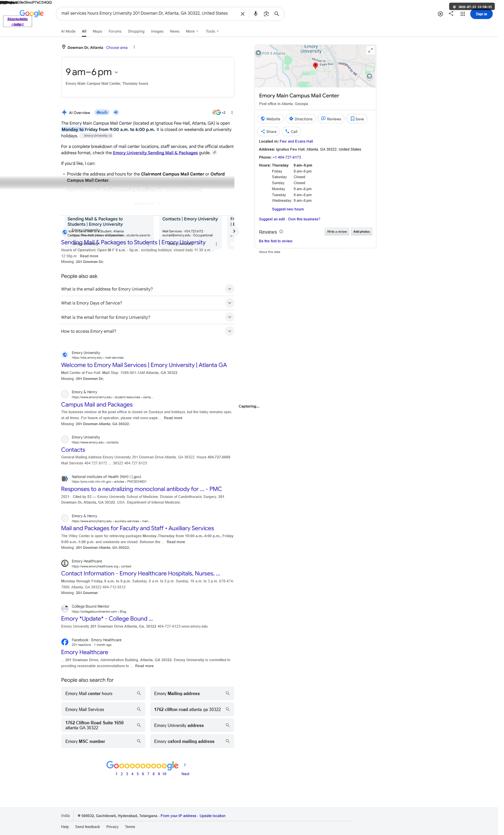View the Images tab
504x835 pixels.
(x=157, y=32)
